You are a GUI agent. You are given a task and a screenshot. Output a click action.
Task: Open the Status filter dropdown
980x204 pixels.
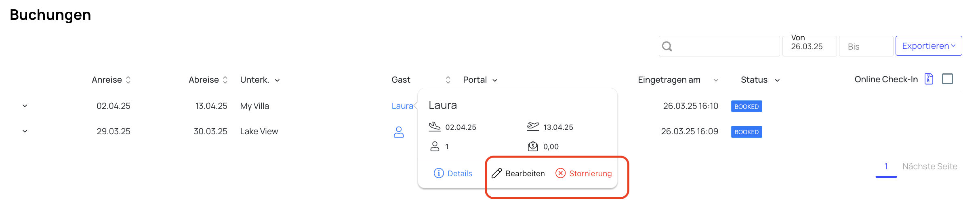[x=777, y=80]
